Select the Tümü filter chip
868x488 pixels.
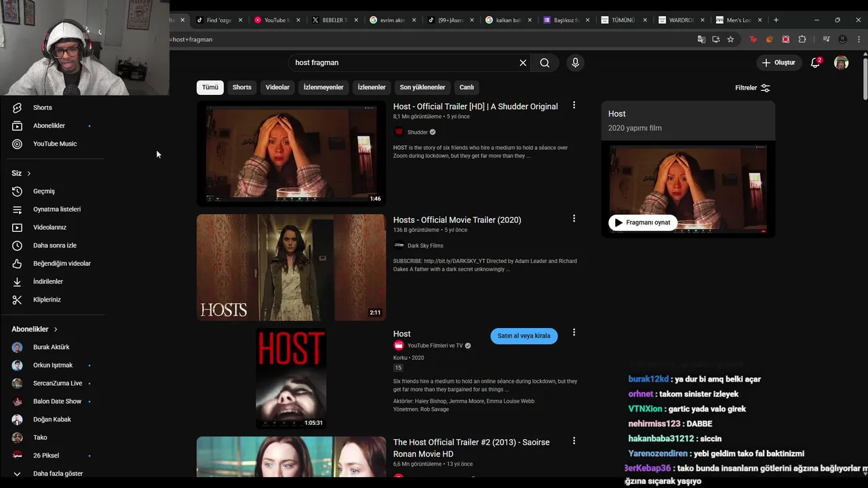pyautogui.click(x=210, y=87)
